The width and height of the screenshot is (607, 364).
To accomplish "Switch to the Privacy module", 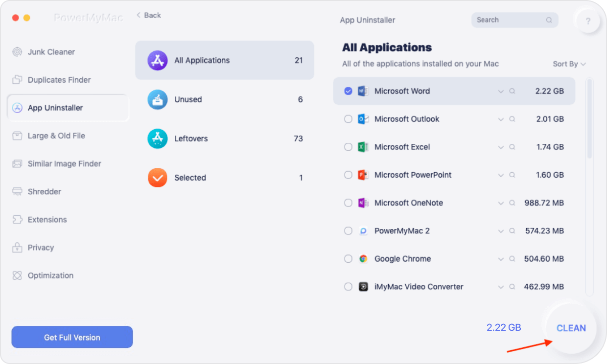I will click(41, 248).
